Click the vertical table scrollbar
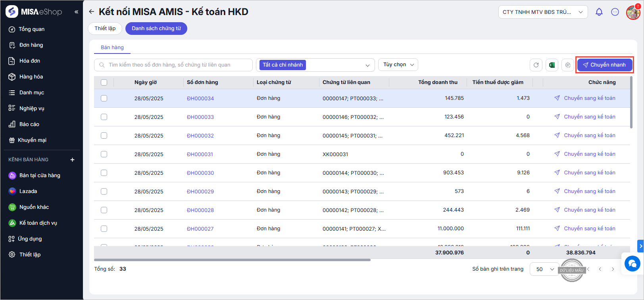This screenshot has width=644, height=300. point(631,102)
